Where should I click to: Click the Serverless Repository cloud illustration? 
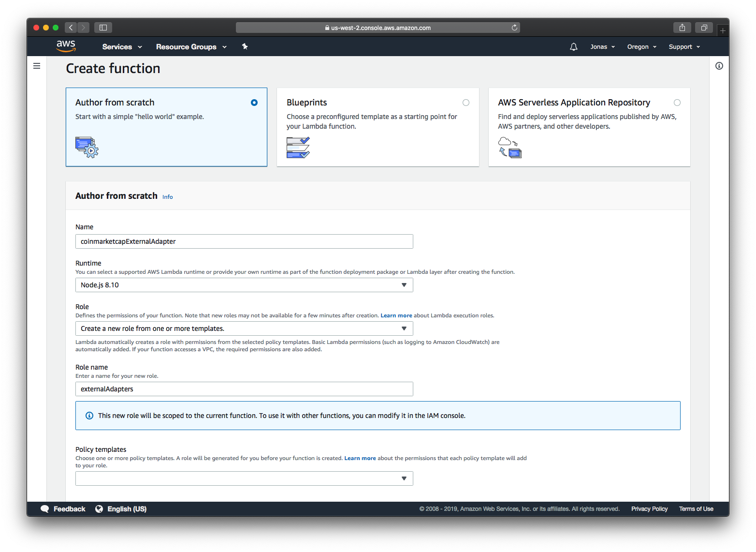pos(510,148)
